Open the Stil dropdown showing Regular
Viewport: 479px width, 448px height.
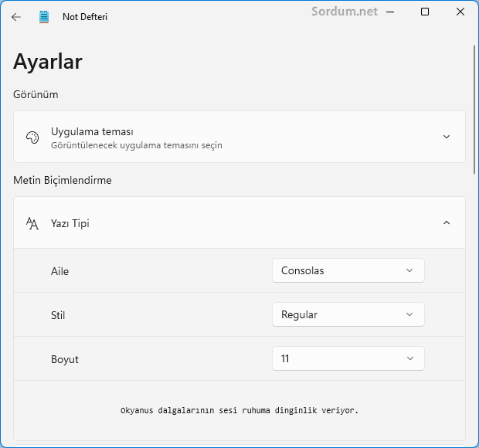[348, 314]
